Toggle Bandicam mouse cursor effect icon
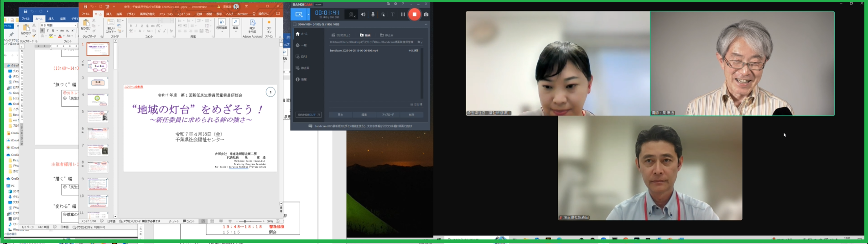 point(383,14)
